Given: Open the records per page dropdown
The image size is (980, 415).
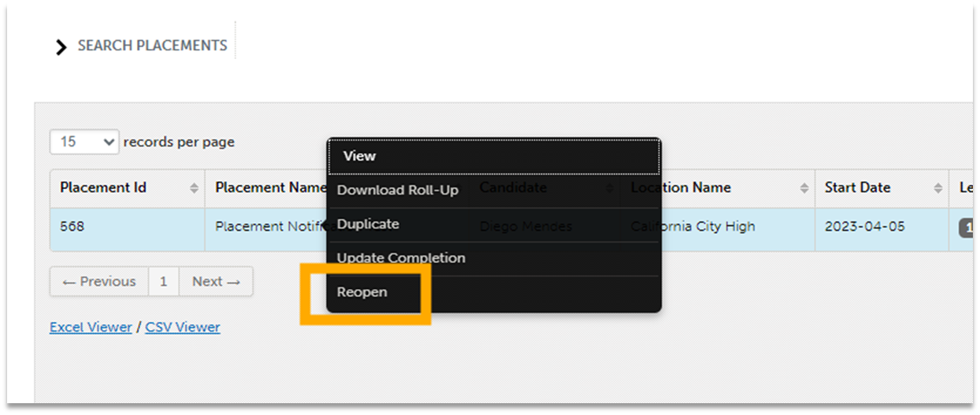Looking at the screenshot, I should point(84,143).
